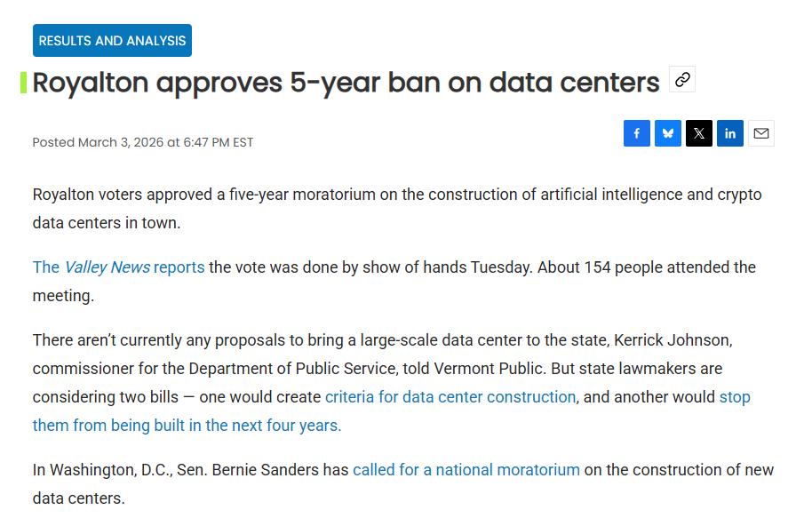Click the green accent bar beside the headline
The width and height of the screenshot is (812, 526).
23,83
